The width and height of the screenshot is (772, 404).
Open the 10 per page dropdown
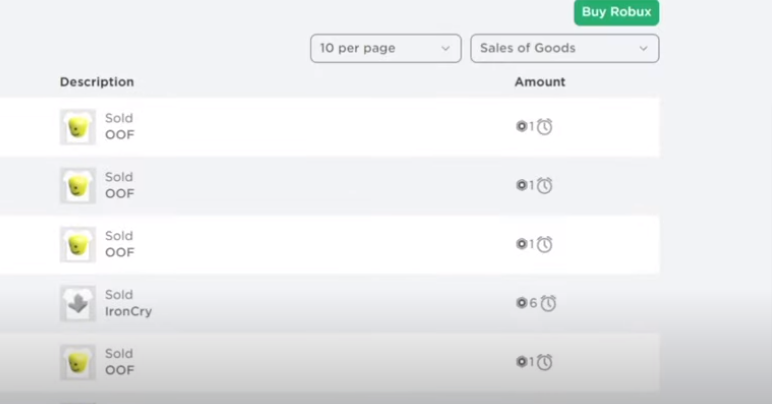[x=385, y=48]
